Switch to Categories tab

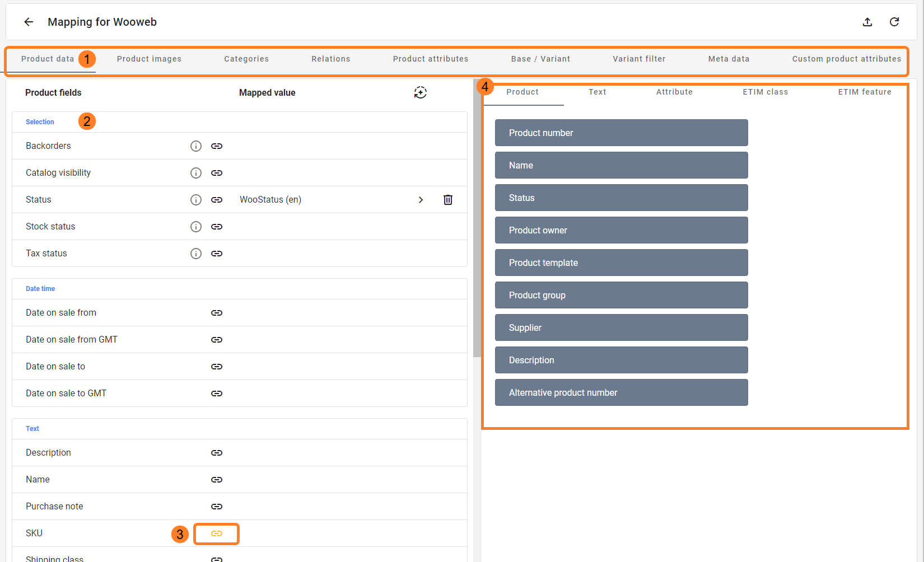click(246, 59)
